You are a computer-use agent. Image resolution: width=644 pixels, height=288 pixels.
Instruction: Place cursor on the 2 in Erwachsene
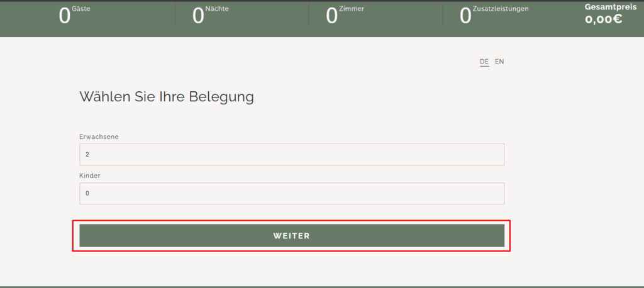coord(87,154)
